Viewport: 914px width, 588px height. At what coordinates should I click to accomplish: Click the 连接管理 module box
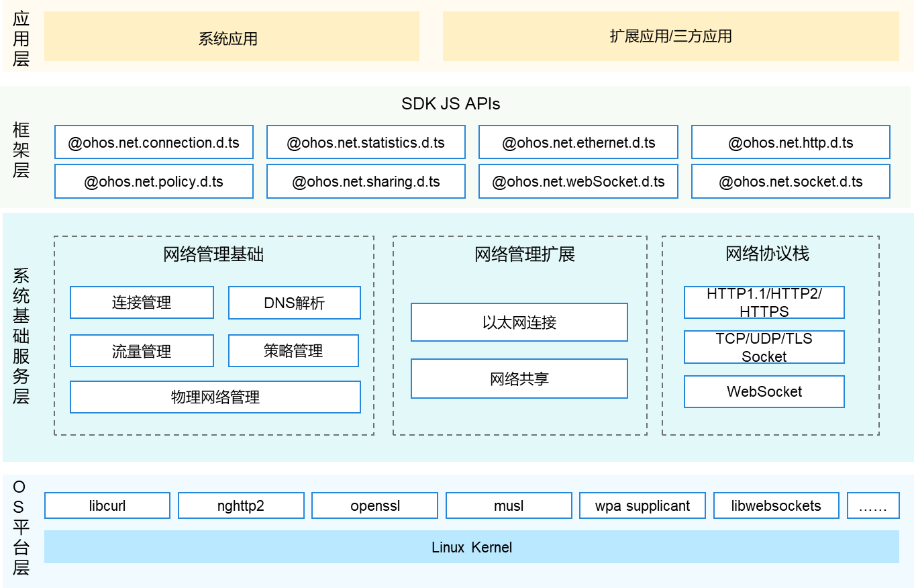coord(142,303)
